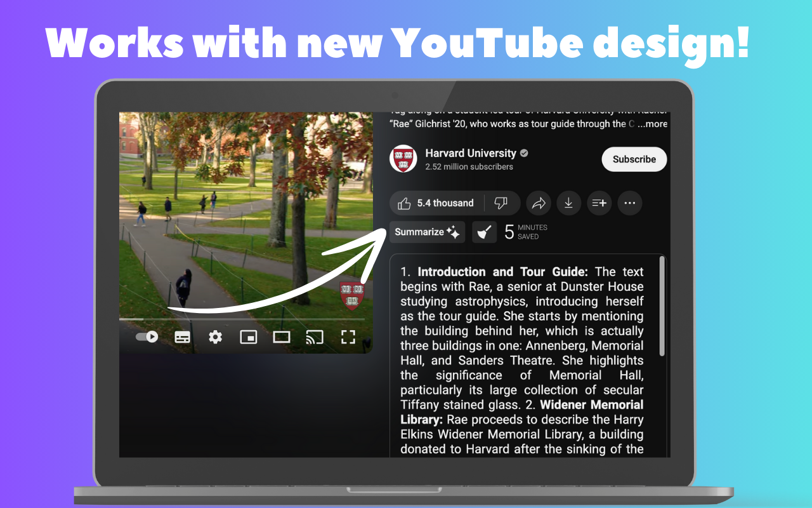Open the three-dot more actions menu
Image resolution: width=812 pixels, height=508 pixels.
(x=629, y=203)
